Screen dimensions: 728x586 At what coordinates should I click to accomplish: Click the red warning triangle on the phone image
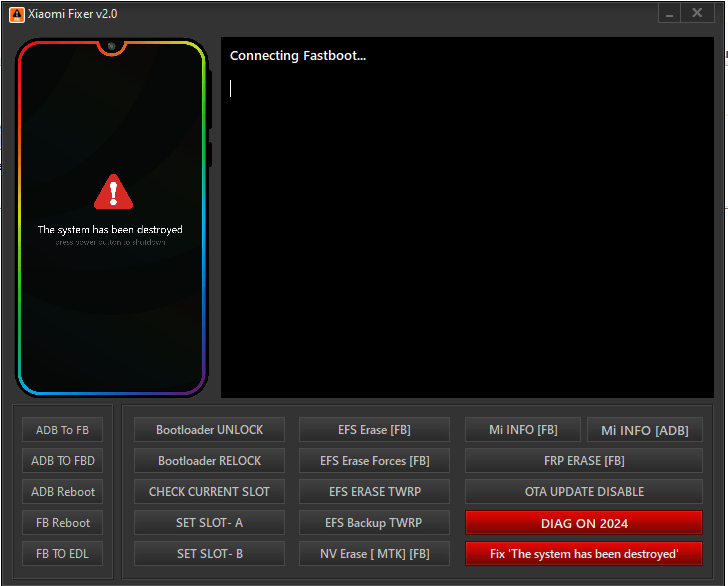[113, 192]
